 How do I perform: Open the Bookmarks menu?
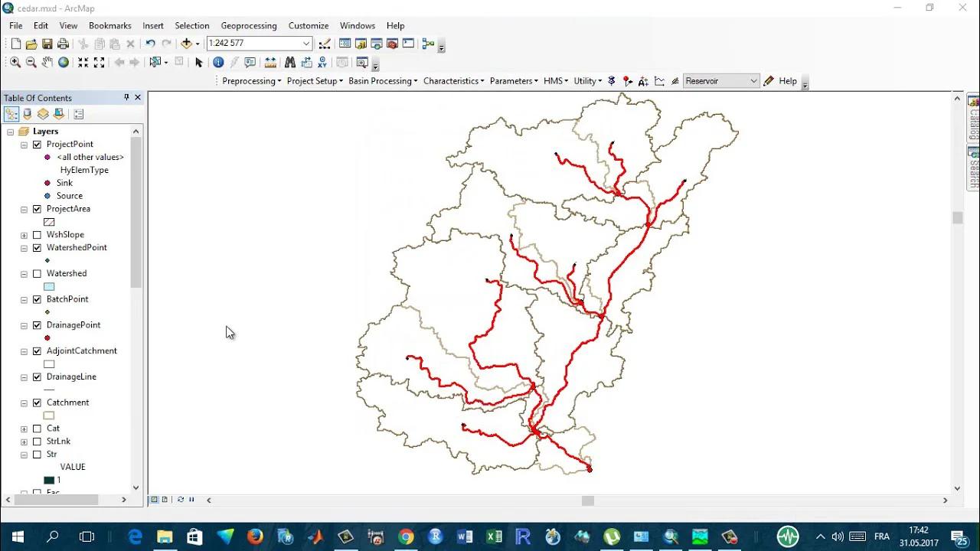point(110,25)
